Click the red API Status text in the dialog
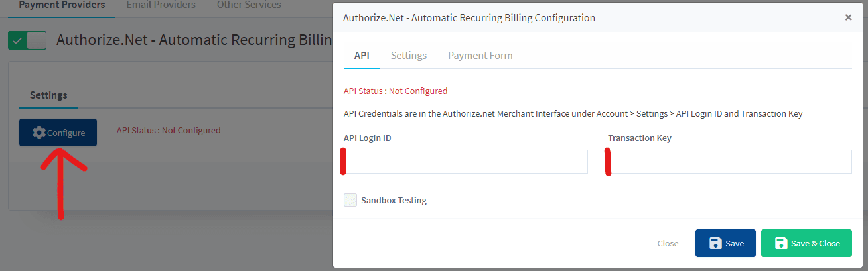The image size is (868, 271). (x=396, y=91)
